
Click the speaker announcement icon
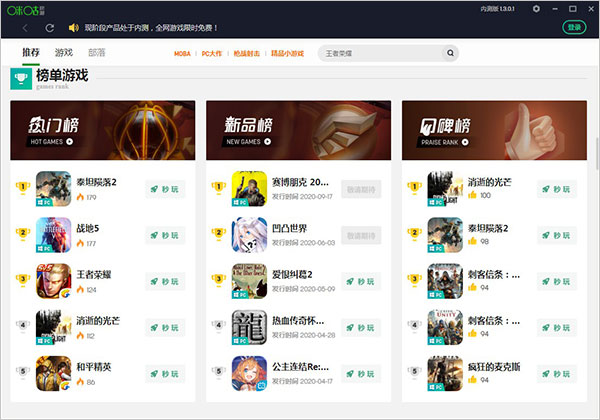coord(73,28)
